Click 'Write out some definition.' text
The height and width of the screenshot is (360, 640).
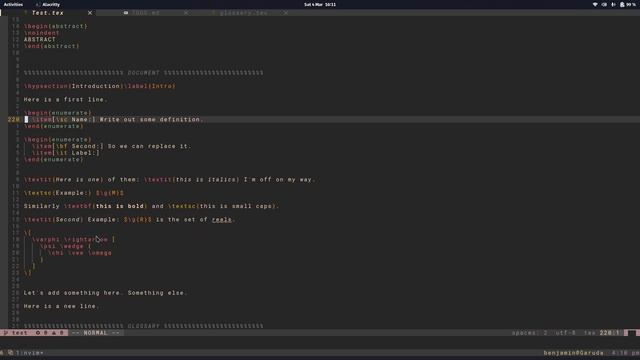(x=151, y=120)
